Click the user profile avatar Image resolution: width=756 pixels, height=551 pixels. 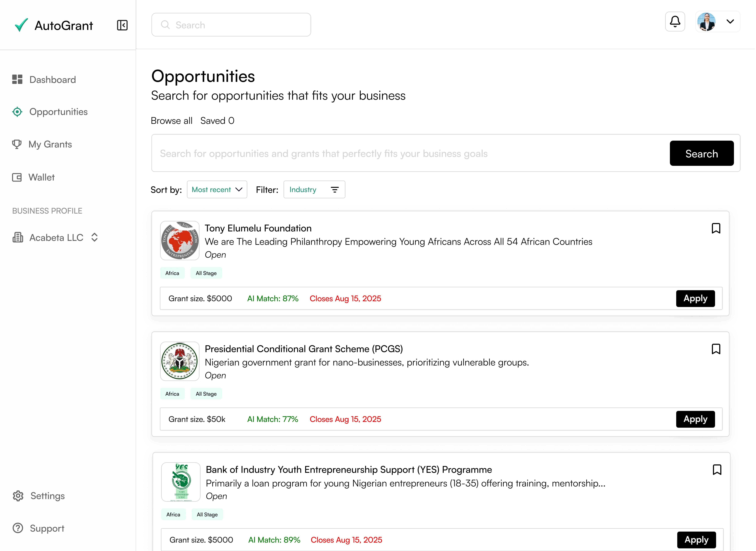click(x=706, y=22)
